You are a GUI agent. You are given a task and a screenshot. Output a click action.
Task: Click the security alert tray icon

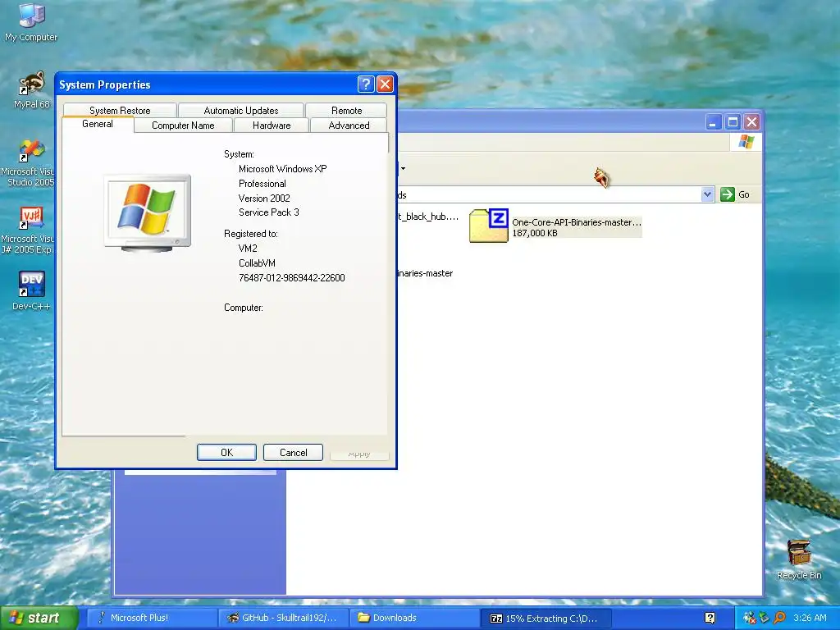pos(750,618)
